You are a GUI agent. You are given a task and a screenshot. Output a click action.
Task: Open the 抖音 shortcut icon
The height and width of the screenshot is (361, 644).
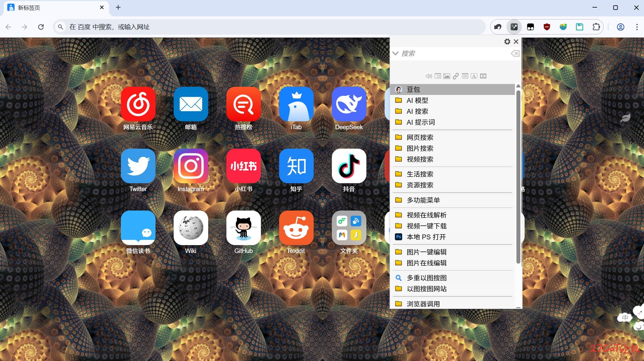pos(349,166)
